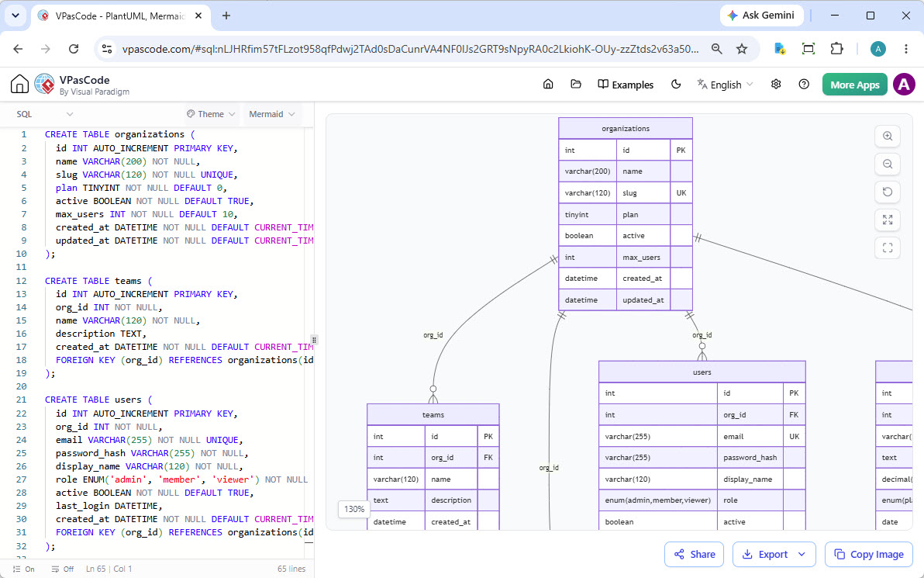The image size is (924, 578).
Task: Enter fullscreen diagram view
Action: pos(888,247)
